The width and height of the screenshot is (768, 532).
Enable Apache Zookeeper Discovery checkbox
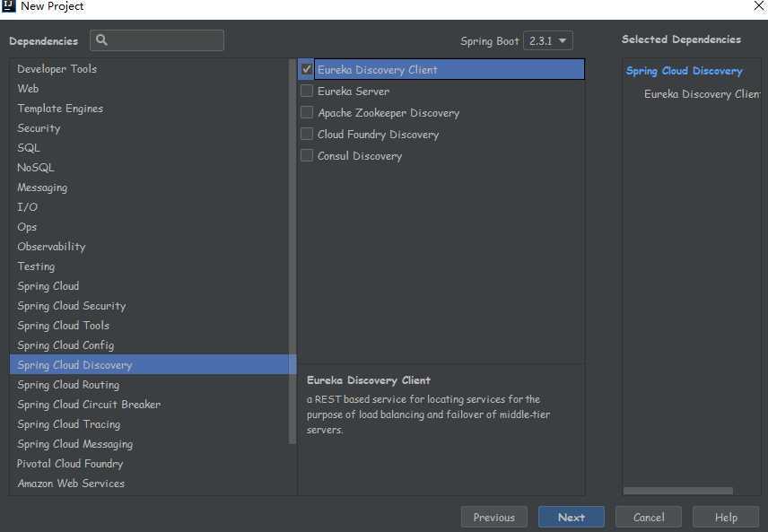(x=307, y=112)
